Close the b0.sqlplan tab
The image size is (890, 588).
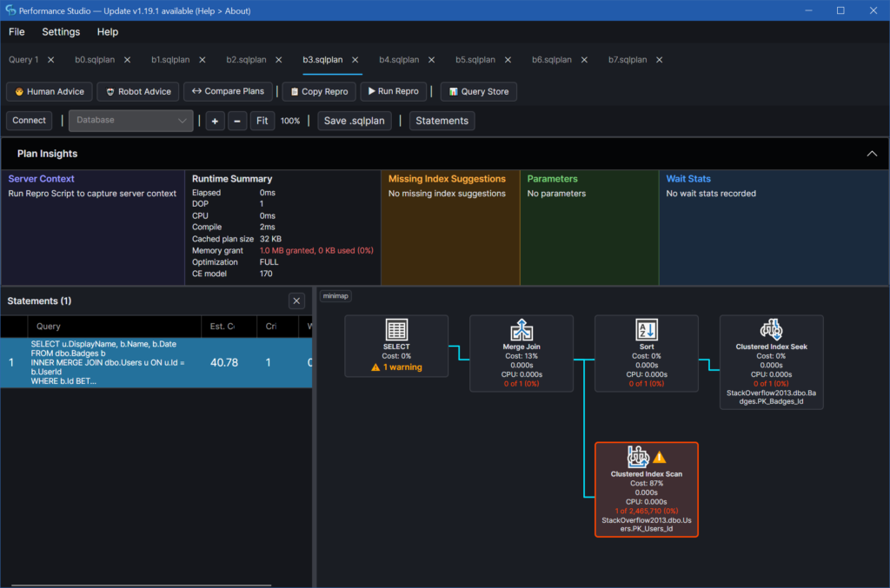tap(127, 60)
